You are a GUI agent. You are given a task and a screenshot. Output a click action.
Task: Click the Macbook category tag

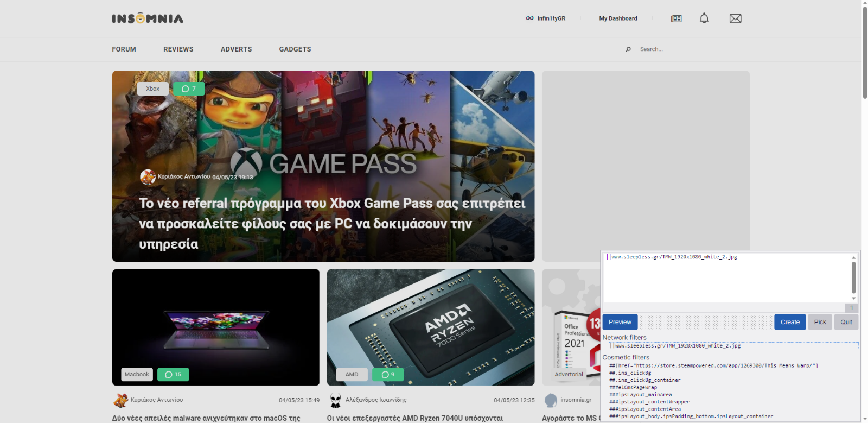click(x=137, y=375)
